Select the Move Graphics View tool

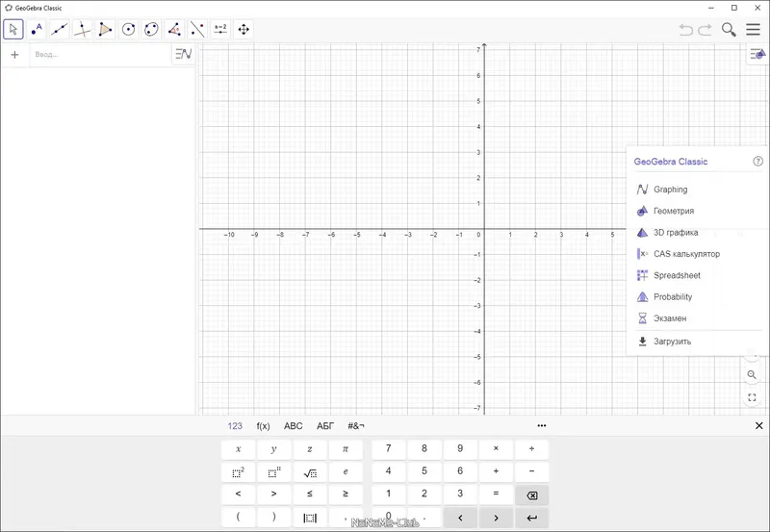pos(244,30)
